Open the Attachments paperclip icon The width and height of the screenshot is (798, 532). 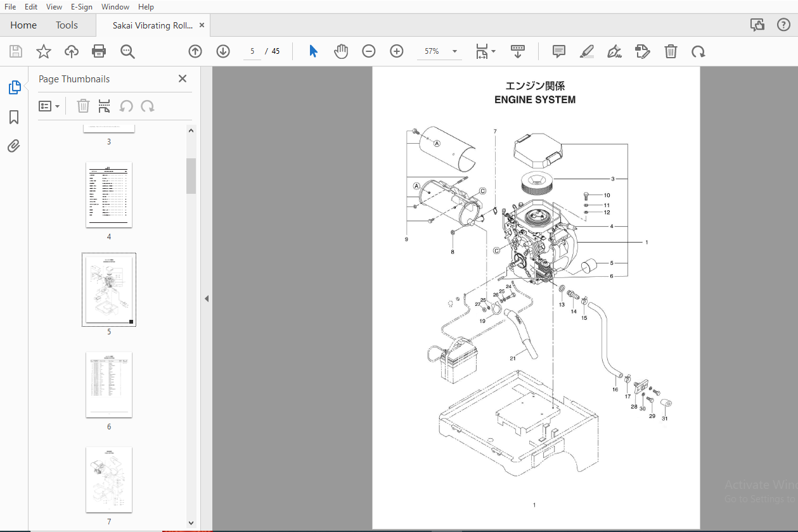[x=14, y=146]
